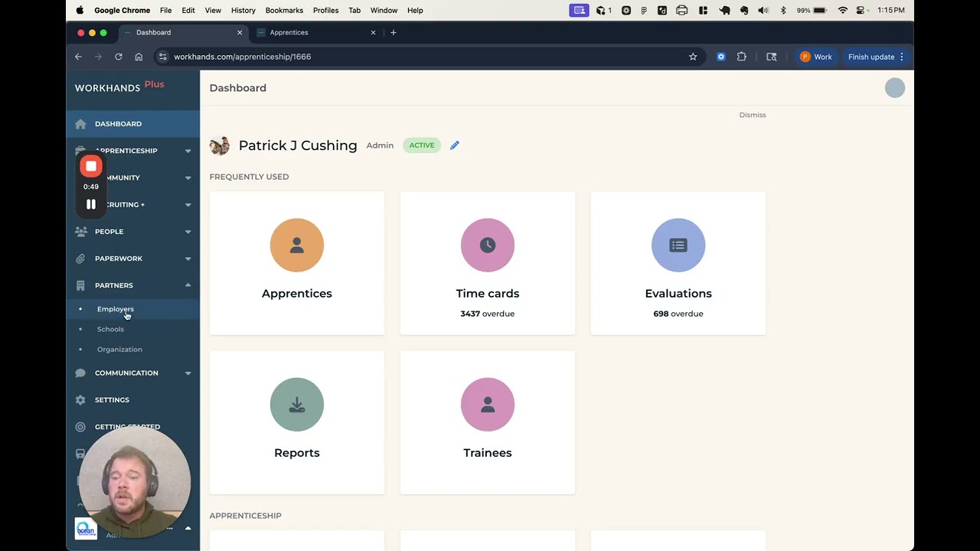The width and height of the screenshot is (980, 551).
Task: Open the Chrome three-dot menu
Action: [902, 57]
